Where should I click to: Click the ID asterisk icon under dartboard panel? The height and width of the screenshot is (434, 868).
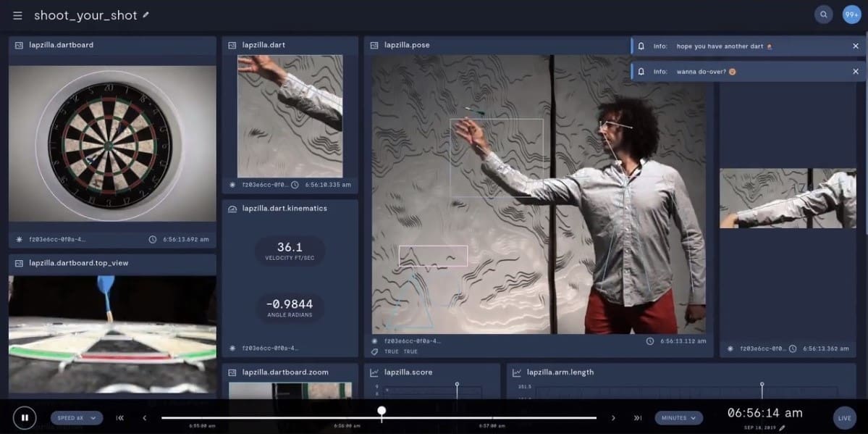click(20, 239)
